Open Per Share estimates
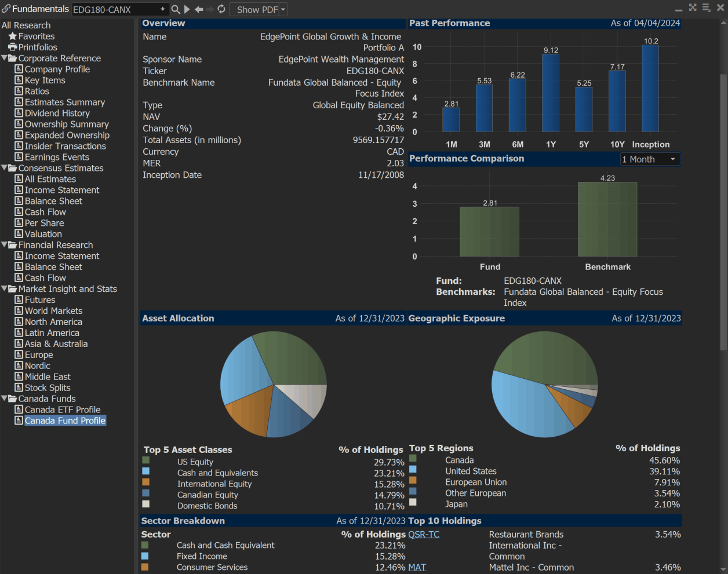728x574 pixels. point(44,223)
